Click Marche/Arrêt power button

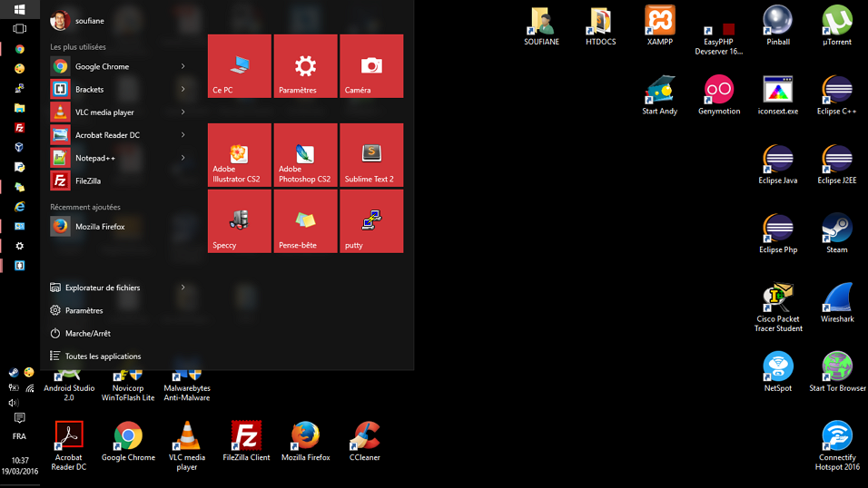pyautogui.click(x=119, y=333)
